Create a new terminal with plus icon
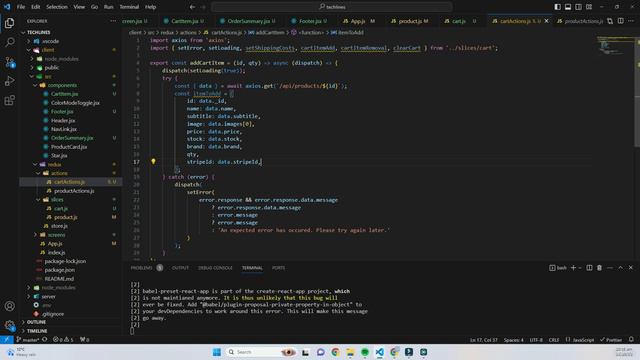Viewport: 640px width, 360px height. pos(573,268)
